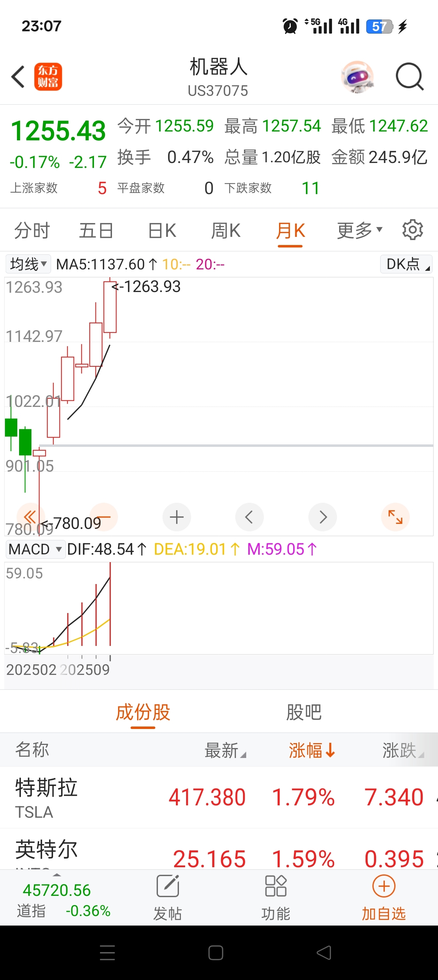
Task: Tap Android recent apps menu button
Action: coord(107,953)
